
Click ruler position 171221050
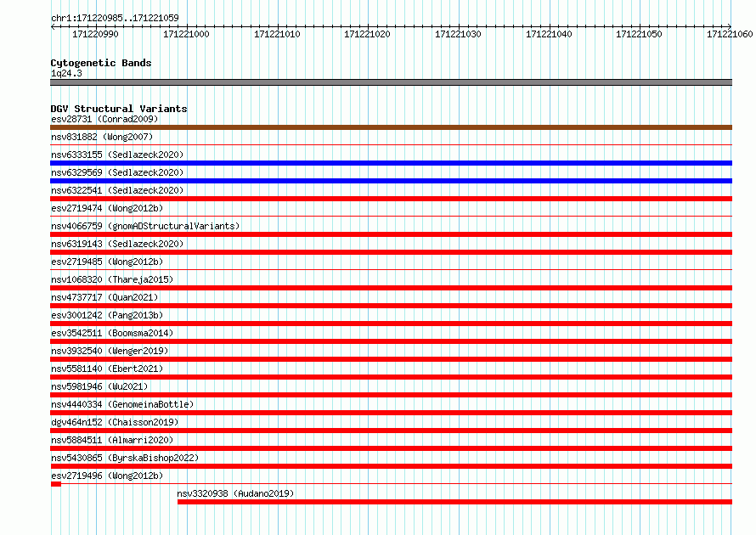tap(639, 34)
